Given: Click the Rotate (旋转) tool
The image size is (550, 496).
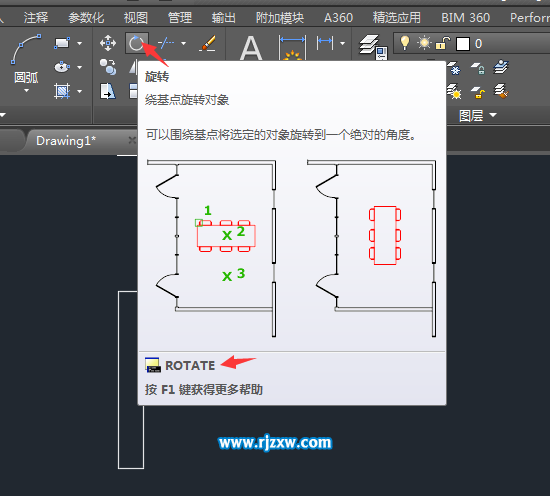Looking at the screenshot, I should point(136,43).
